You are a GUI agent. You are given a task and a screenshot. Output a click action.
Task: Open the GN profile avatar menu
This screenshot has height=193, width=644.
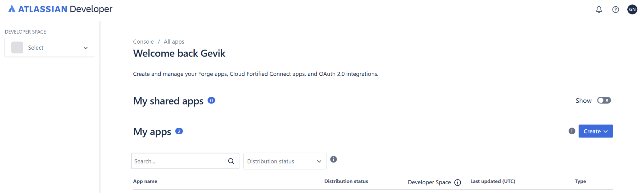632,9
